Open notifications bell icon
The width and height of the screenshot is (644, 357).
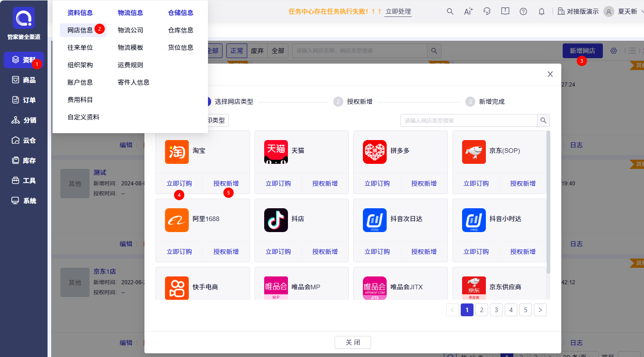pos(542,11)
